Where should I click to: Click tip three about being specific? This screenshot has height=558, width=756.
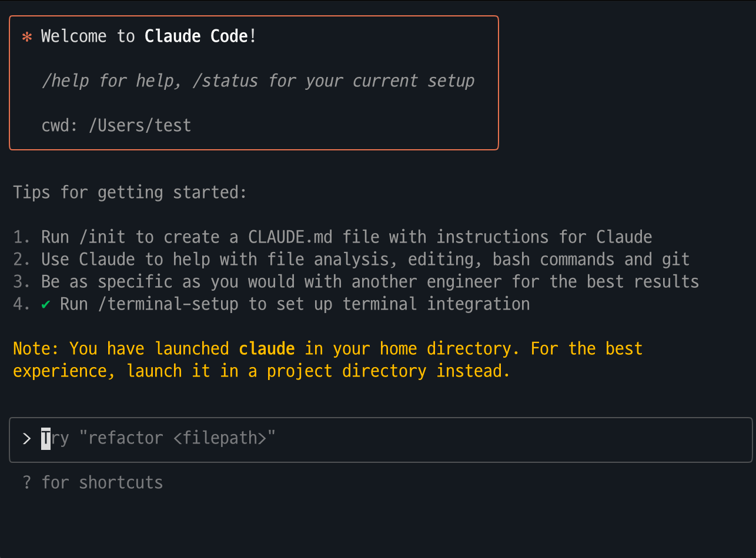[x=356, y=282]
